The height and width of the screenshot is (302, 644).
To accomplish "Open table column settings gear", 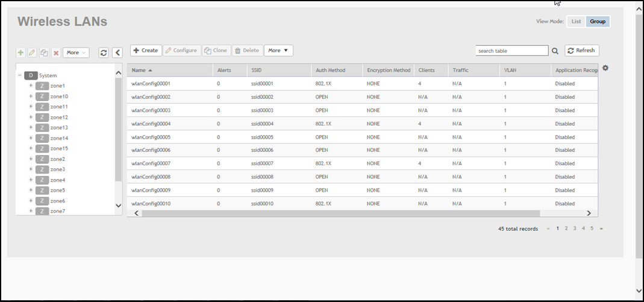I will (x=605, y=68).
